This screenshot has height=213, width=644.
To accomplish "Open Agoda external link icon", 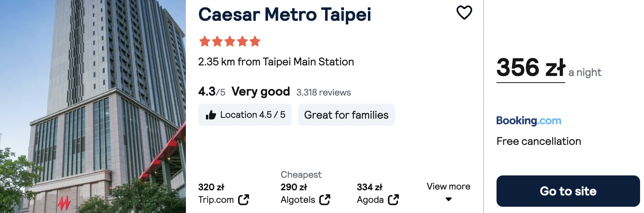I will 393,200.
